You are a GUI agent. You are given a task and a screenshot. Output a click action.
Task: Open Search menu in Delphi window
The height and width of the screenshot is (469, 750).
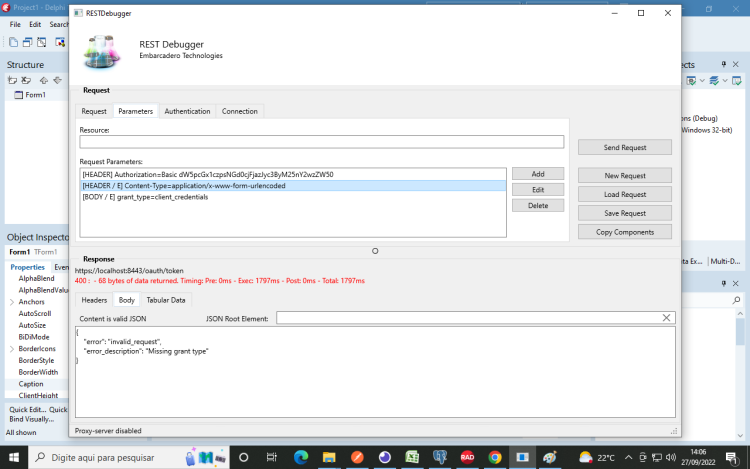(59, 24)
